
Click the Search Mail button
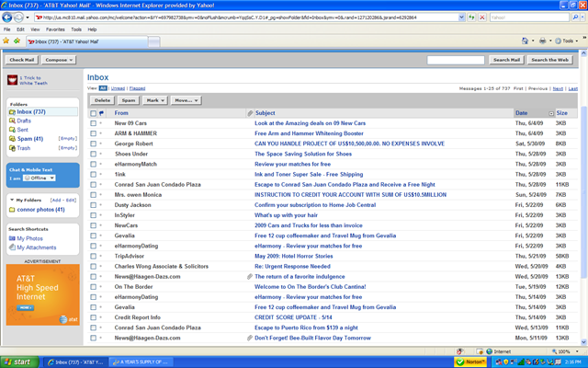click(x=506, y=60)
